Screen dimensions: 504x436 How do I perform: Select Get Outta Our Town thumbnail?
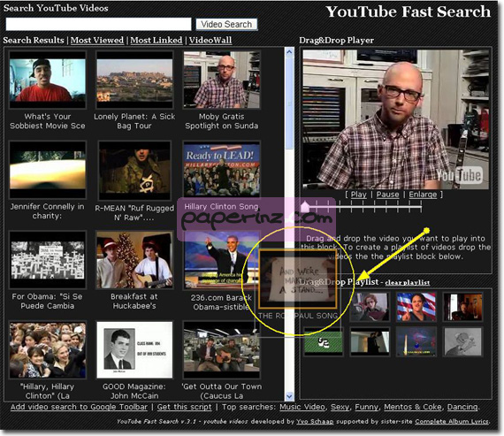(x=222, y=350)
